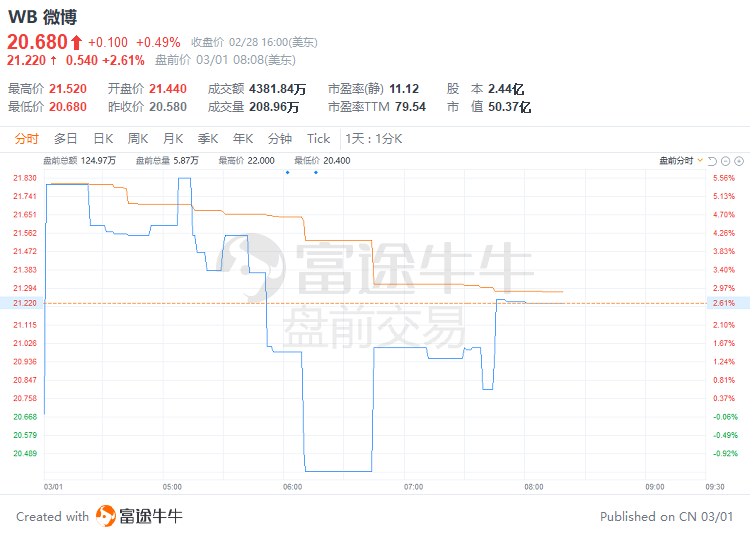Open the 分钟 tab
750x537 pixels.
click(280, 139)
